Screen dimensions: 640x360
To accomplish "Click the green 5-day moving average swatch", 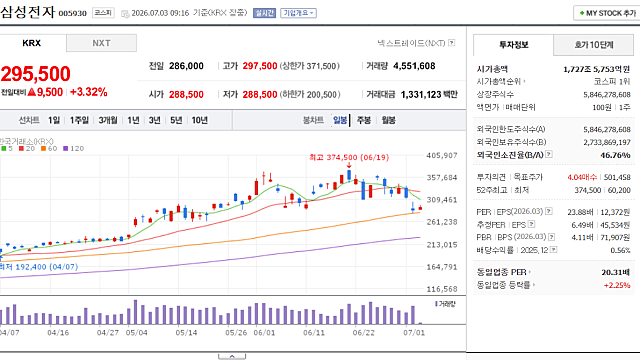I will click(4, 149).
